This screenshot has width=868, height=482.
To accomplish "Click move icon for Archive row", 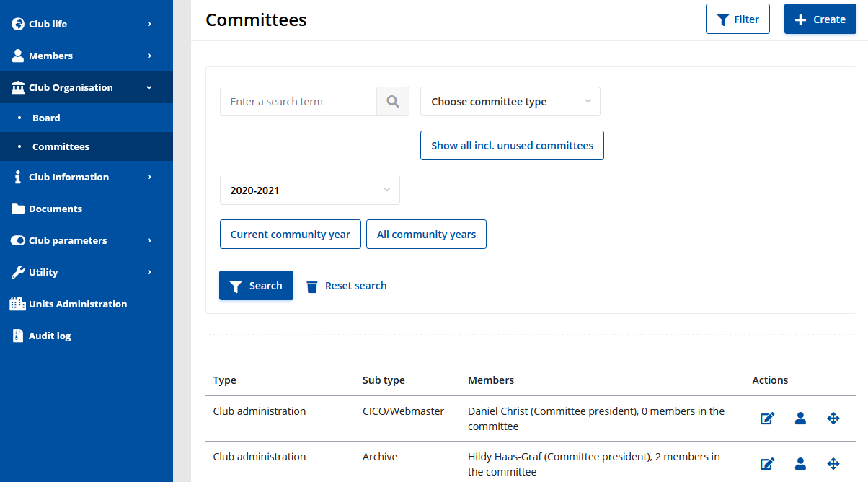I will point(833,464).
